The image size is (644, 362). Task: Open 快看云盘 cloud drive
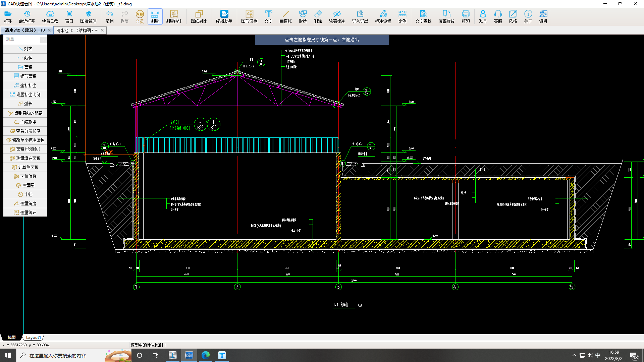pyautogui.click(x=50, y=17)
